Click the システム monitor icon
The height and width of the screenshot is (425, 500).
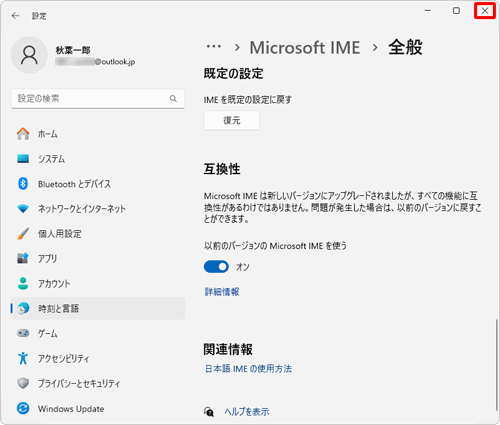point(23,159)
